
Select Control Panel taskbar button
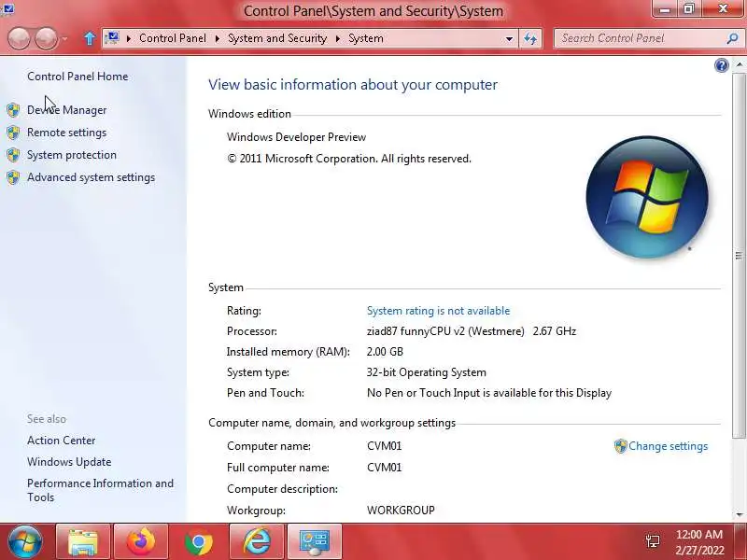(x=315, y=542)
